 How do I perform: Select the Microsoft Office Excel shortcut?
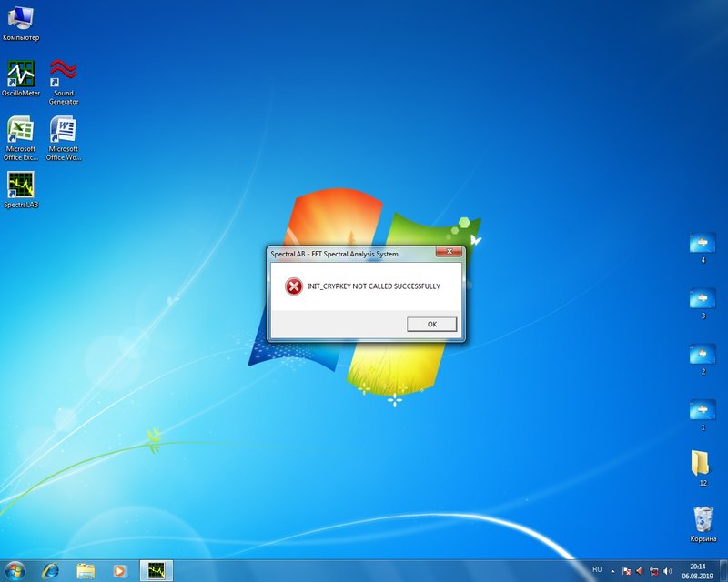point(21,138)
